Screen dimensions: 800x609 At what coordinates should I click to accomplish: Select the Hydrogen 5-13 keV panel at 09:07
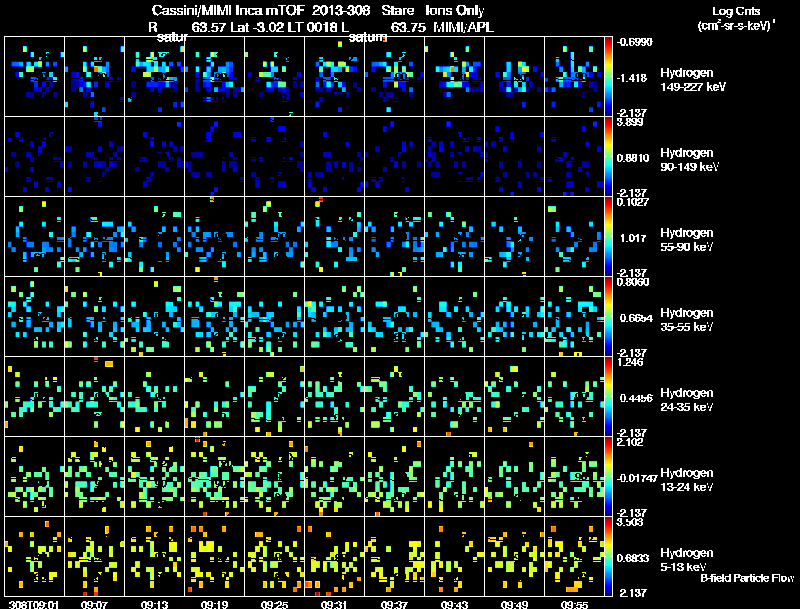(x=94, y=556)
